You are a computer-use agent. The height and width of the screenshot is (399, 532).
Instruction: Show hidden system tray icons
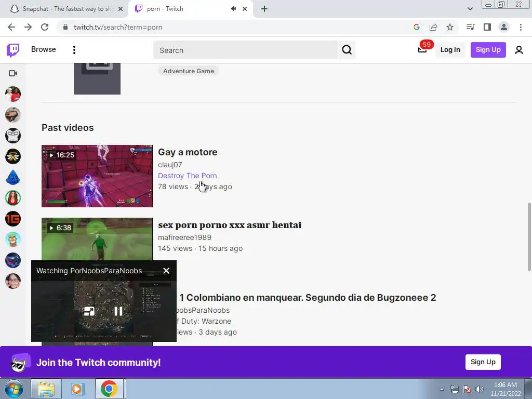(x=442, y=389)
